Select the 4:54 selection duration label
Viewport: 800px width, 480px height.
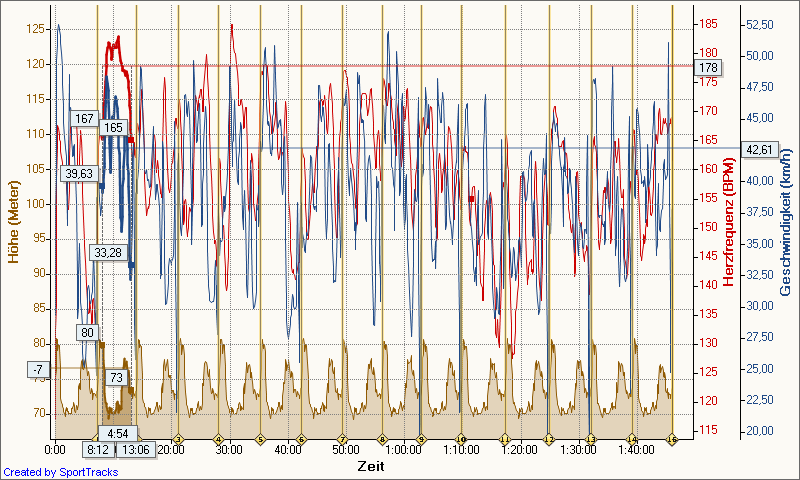118,433
